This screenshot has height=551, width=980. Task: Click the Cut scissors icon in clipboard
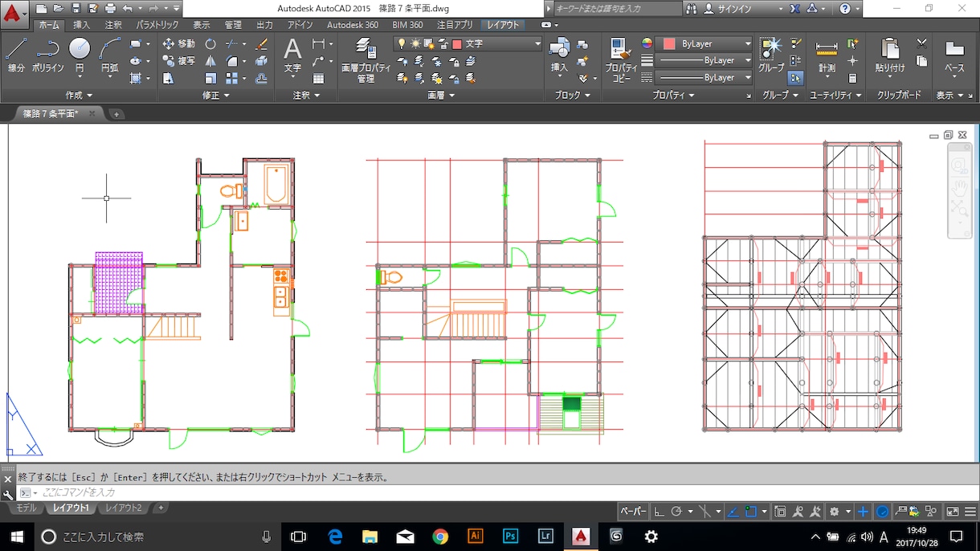[x=921, y=43]
